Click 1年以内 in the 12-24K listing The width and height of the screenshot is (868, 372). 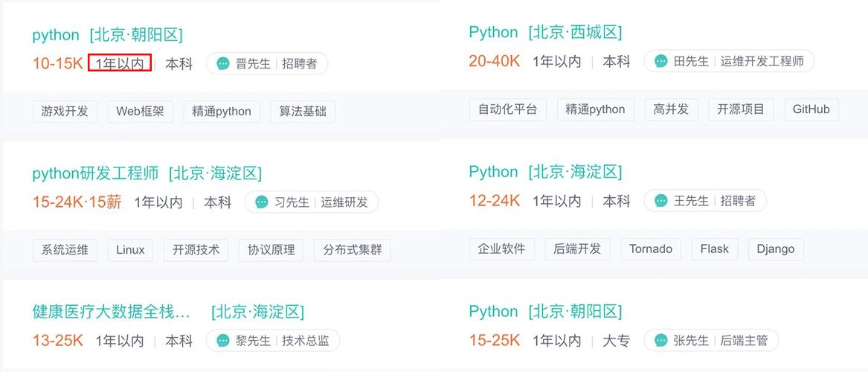pos(557,201)
